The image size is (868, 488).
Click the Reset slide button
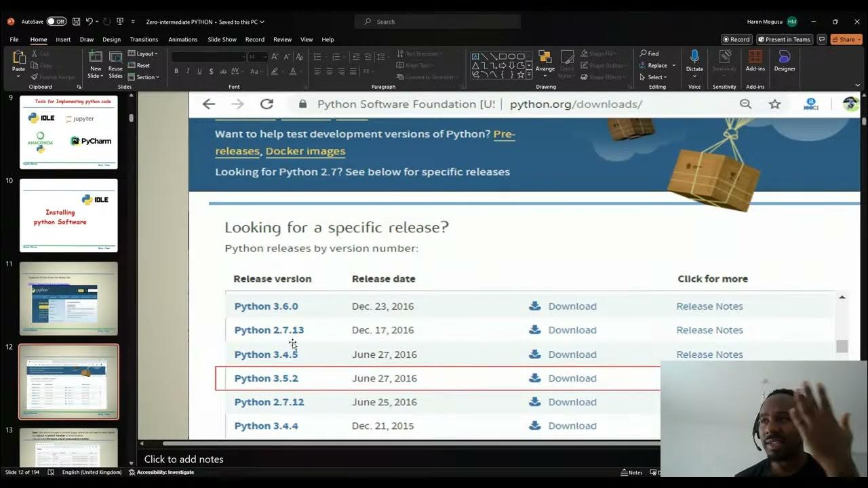pyautogui.click(x=138, y=65)
